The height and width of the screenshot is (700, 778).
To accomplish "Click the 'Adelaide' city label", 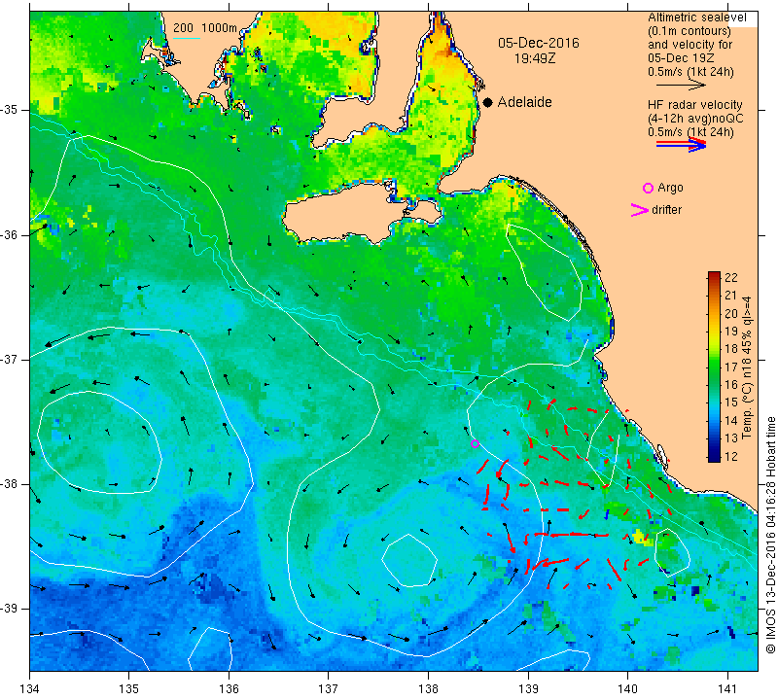I will click(524, 102).
